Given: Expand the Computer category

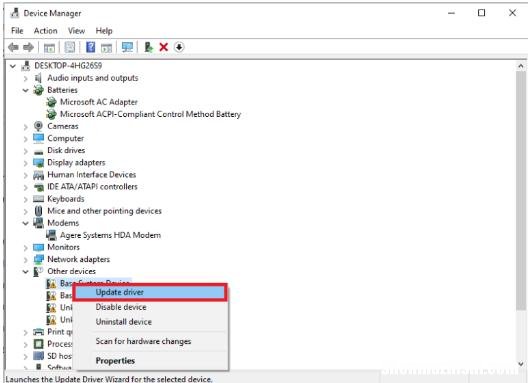Looking at the screenshot, I should [x=26, y=139].
